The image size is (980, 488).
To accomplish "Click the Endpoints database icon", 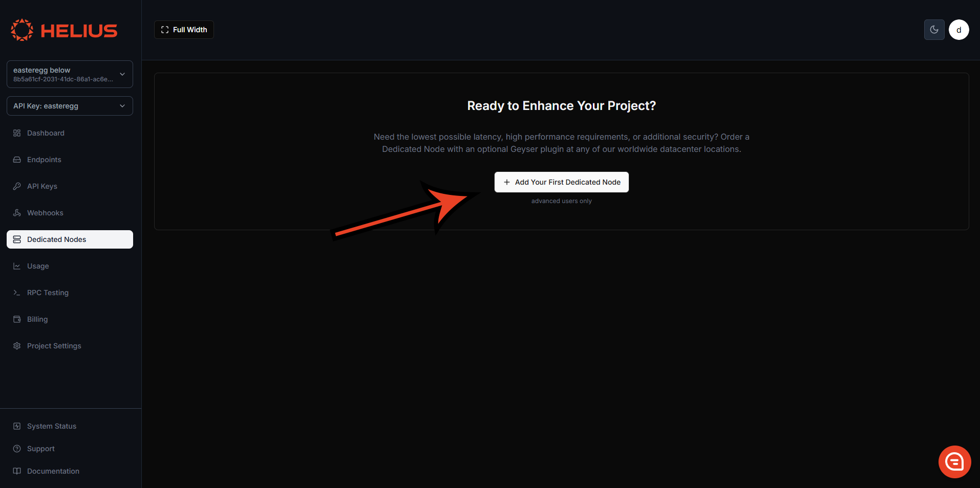I will (17, 160).
